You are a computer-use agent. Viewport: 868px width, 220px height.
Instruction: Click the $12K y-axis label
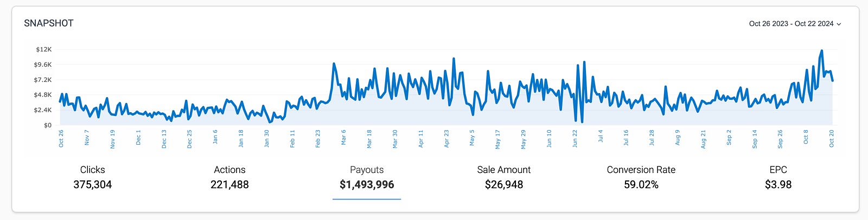point(43,49)
